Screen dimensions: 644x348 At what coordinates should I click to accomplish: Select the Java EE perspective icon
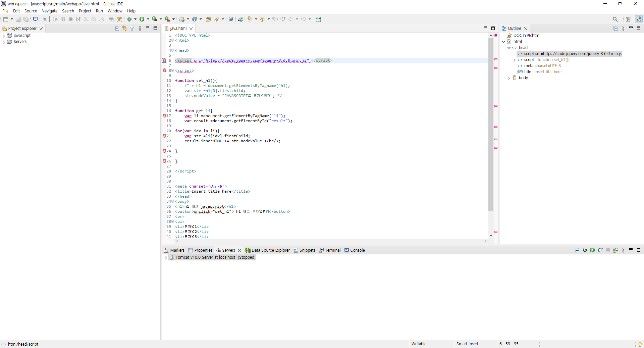[x=639, y=19]
